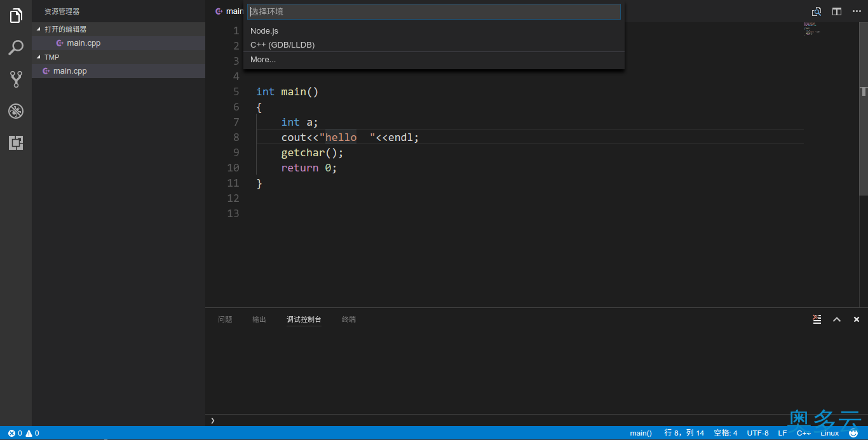Change encoding via UTF-8 status item
Viewport: 868px width, 440px height.
point(757,433)
